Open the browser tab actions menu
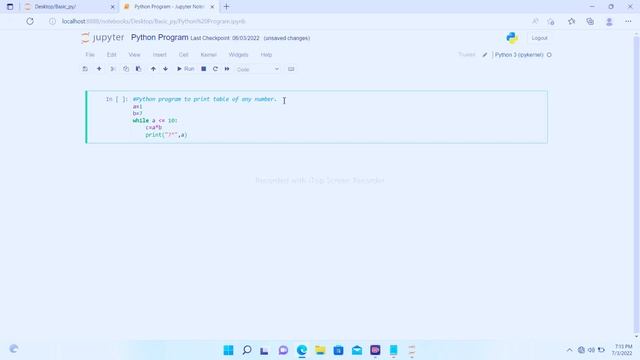 (10, 7)
